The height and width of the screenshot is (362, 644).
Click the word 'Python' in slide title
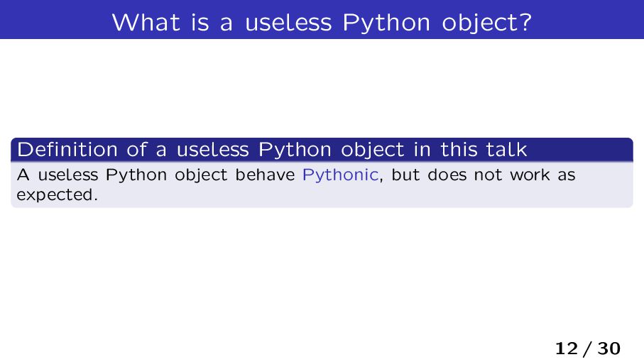(386, 23)
